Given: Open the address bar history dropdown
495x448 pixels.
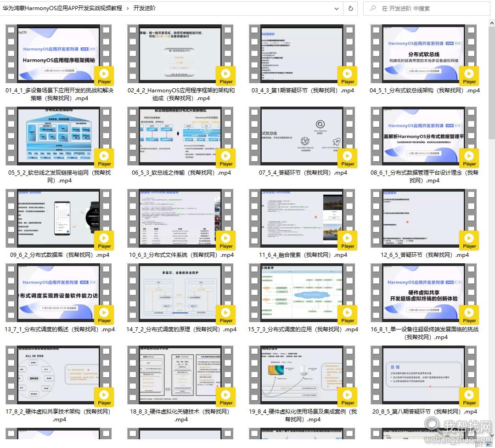Looking at the screenshot, I should tap(337, 9).
